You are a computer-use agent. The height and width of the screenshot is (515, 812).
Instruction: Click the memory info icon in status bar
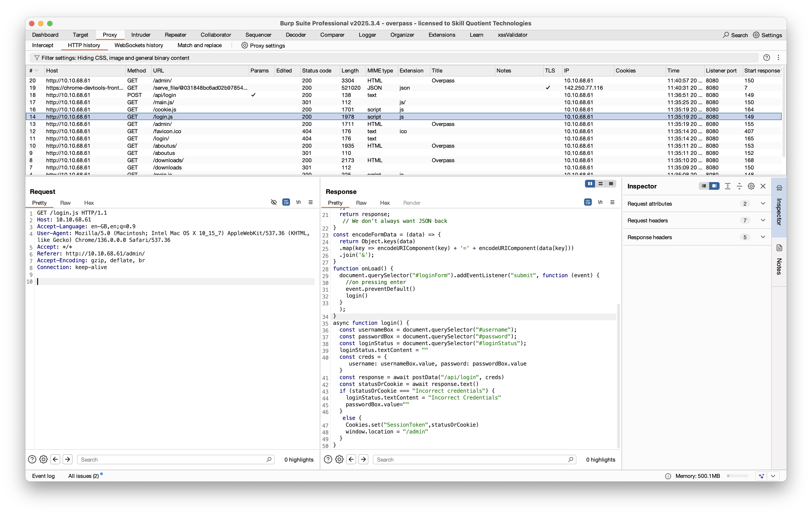668,476
